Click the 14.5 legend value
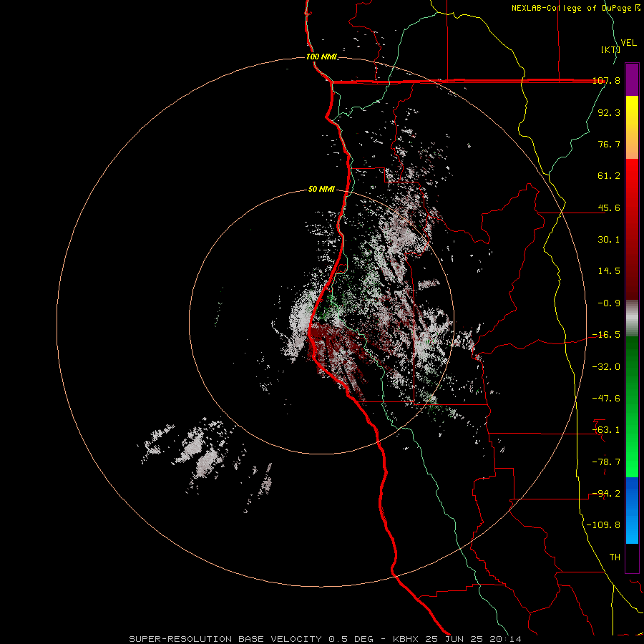 609,271
